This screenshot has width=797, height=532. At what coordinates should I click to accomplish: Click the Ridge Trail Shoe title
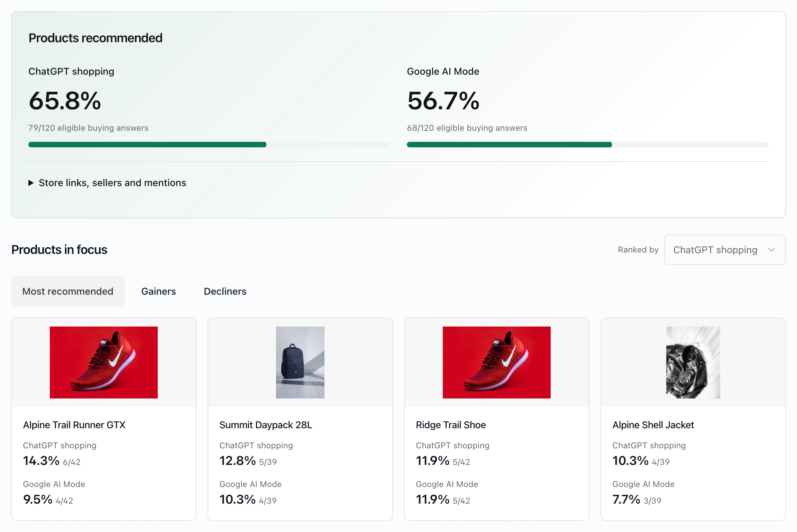[x=451, y=425]
